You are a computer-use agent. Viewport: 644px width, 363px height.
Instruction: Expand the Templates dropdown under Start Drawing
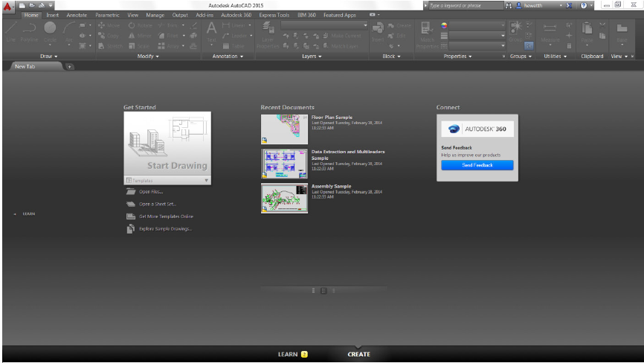(x=167, y=180)
